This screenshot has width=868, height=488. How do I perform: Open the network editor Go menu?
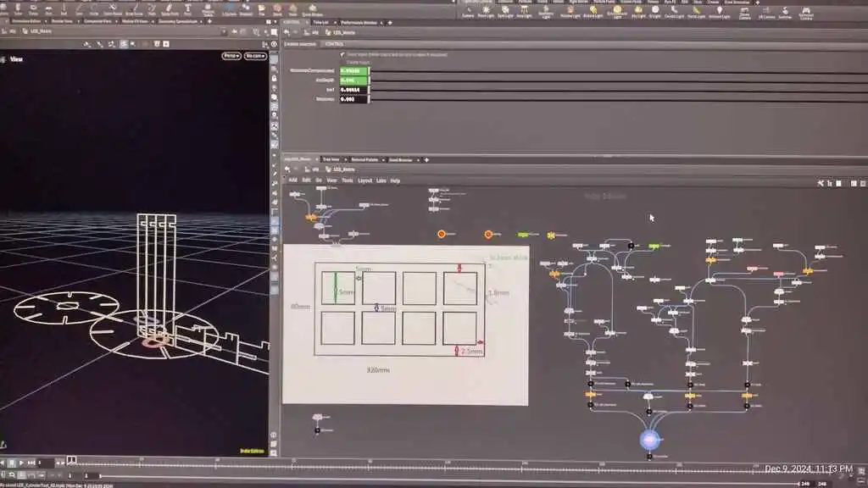tap(319, 180)
